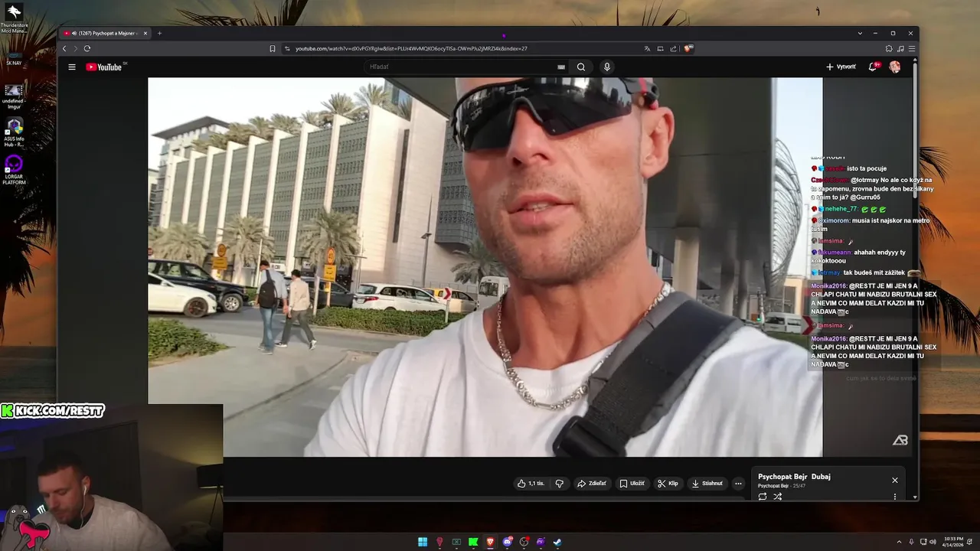This screenshot has height=551, width=980.
Task: Open Brave Shields lion icon
Action: click(x=689, y=48)
